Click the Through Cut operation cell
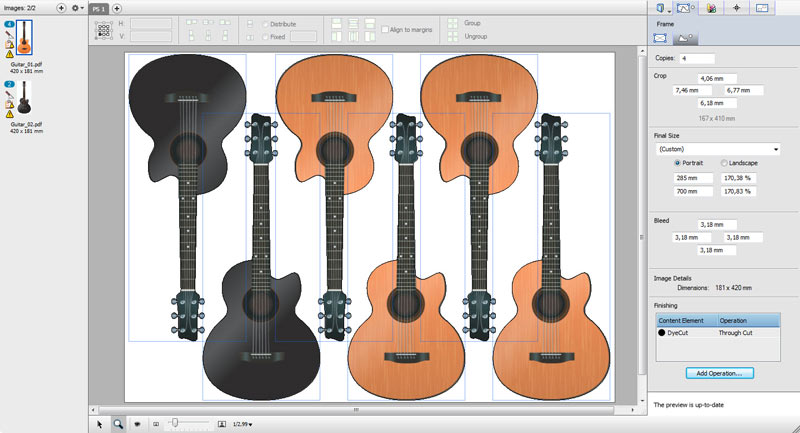This screenshot has height=433, width=800. coord(735,333)
